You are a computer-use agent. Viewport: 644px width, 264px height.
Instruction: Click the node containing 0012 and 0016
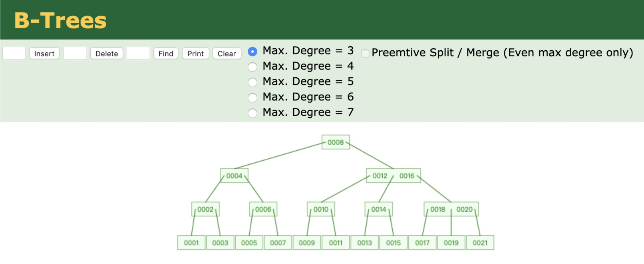tap(394, 175)
